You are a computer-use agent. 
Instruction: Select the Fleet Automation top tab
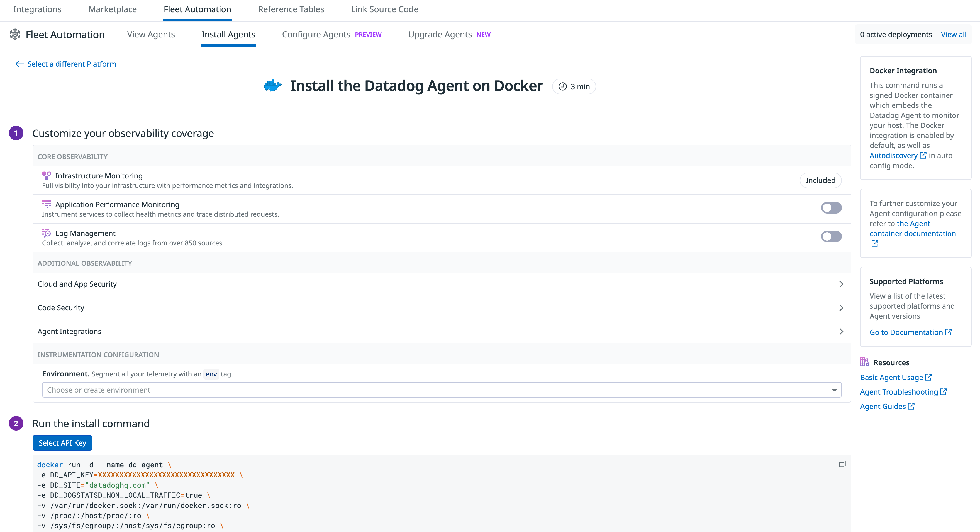198,9
